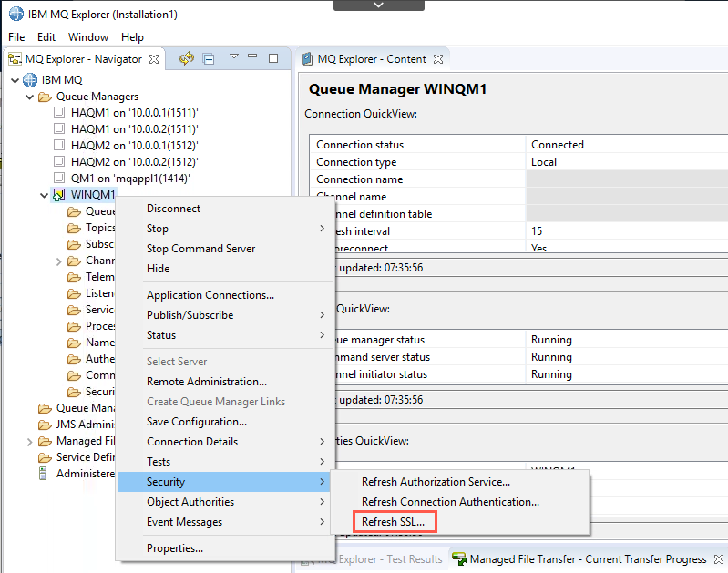Screen dimensions: 728x573
Task: Click the IBM MQ globe tree icon
Action: pyautogui.click(x=30, y=80)
